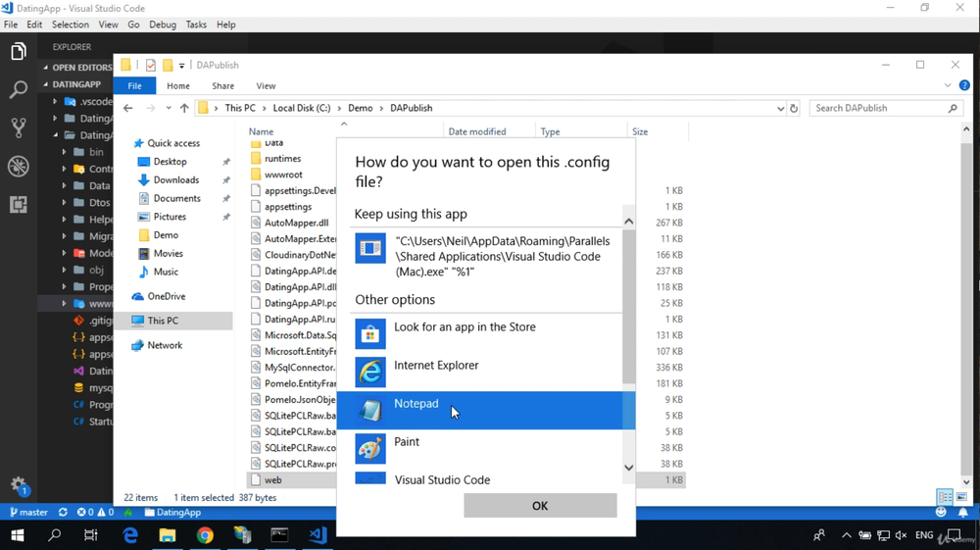Image resolution: width=980 pixels, height=550 pixels.
Task: Click errors and warnings count in status bar
Action: (x=95, y=512)
